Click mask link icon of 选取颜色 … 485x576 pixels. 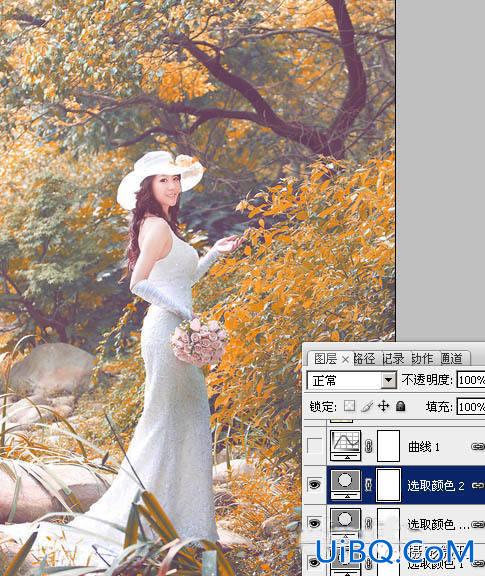[x=369, y=524]
